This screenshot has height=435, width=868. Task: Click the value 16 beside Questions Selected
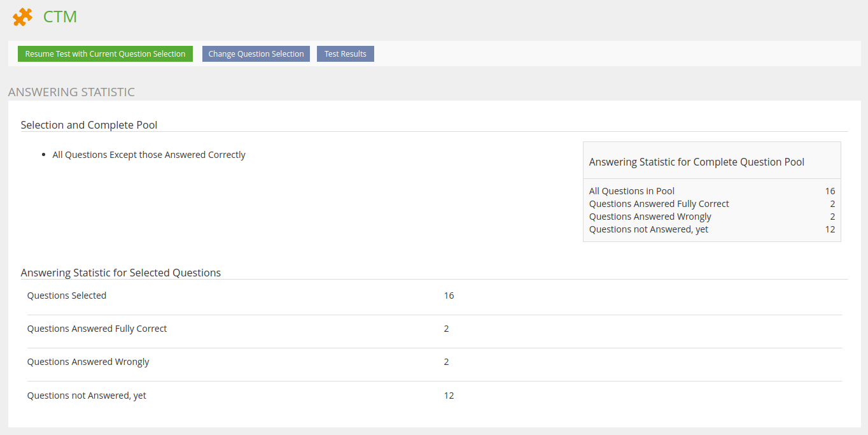click(449, 296)
